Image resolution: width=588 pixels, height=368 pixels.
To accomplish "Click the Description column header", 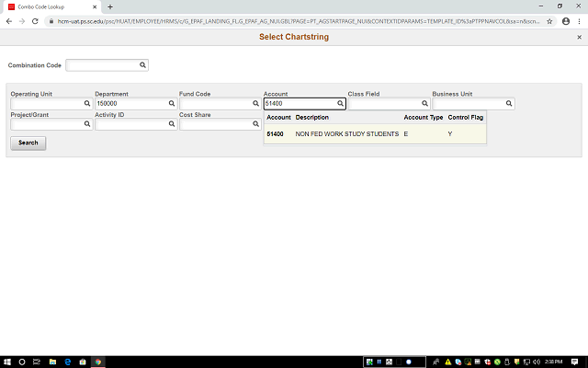I will click(312, 118).
